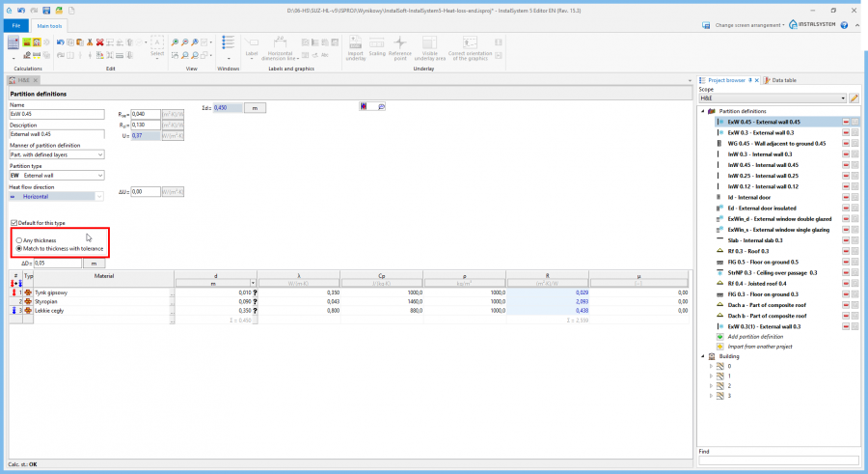Click the pencil icon beside Scope
Screen dimensions: 868x474
pyautogui.click(x=854, y=98)
